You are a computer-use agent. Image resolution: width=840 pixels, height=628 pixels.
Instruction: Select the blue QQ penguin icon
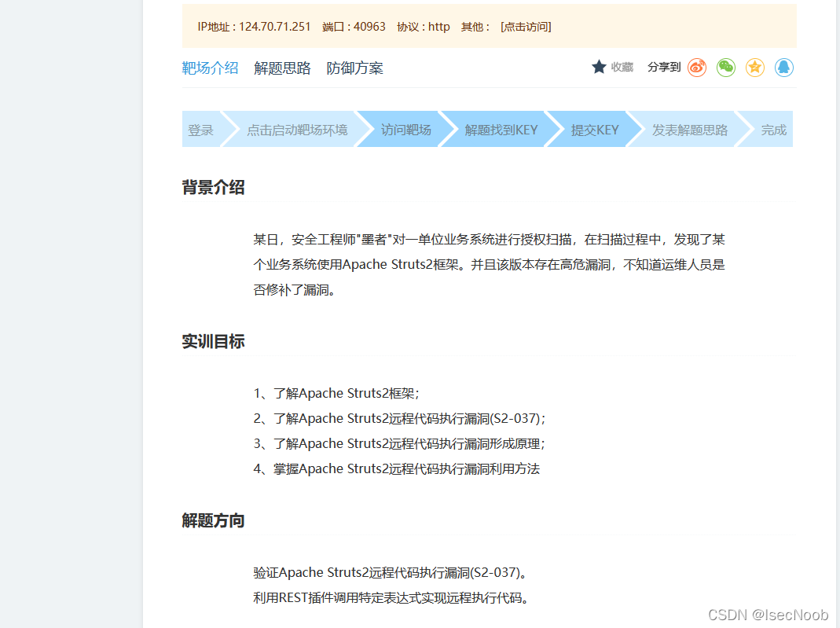[x=783, y=68]
